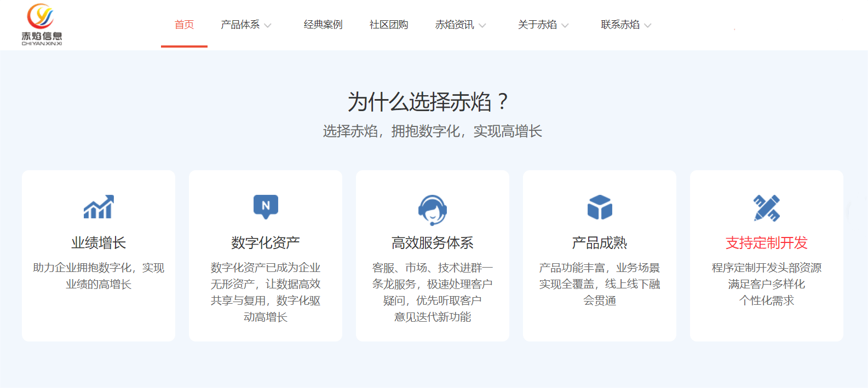Expand the 赤焰资讯 dropdown arrow
The image size is (868, 388).
482,25
